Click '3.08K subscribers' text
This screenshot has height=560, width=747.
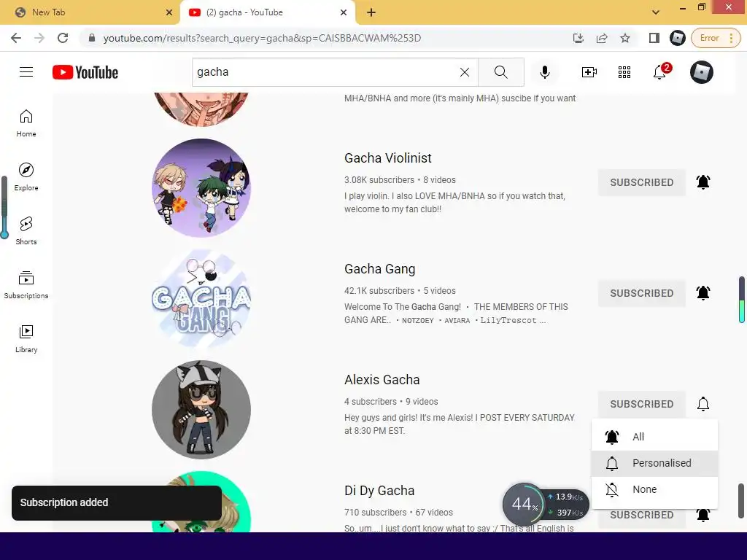pos(379,180)
